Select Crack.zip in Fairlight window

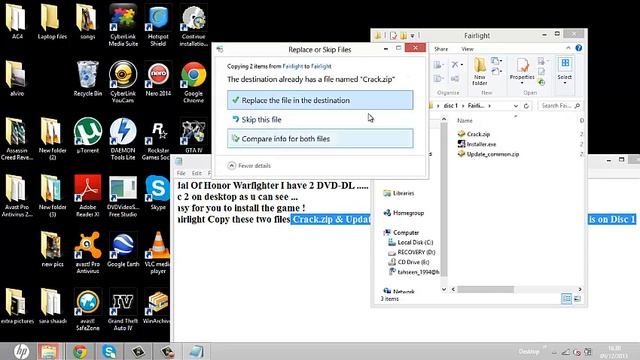click(x=473, y=134)
